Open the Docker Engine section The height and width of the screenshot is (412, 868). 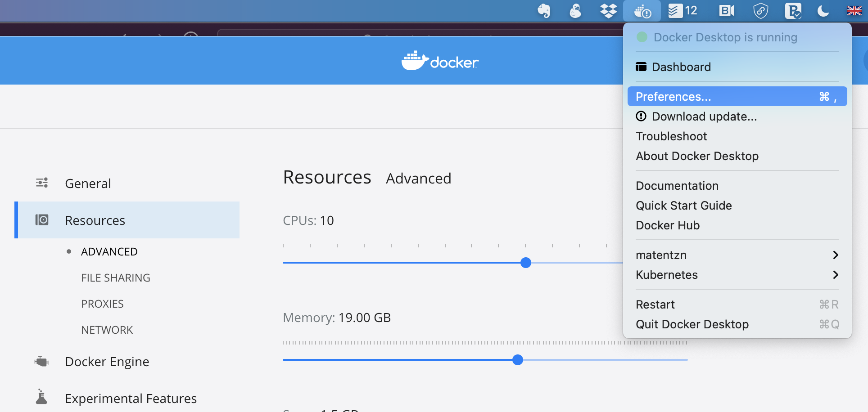[127, 362]
